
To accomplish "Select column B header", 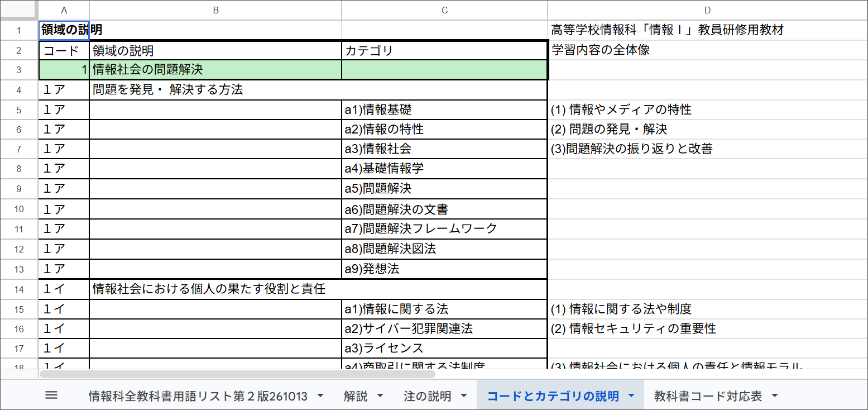I will pos(215,10).
